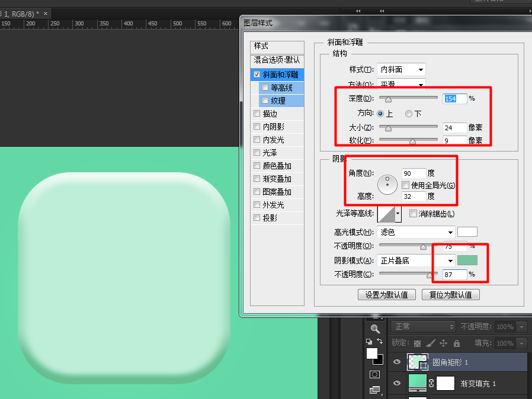The width and height of the screenshot is (532, 399).
Task: Click the lock image pixels brush icon
Action: click(431, 343)
